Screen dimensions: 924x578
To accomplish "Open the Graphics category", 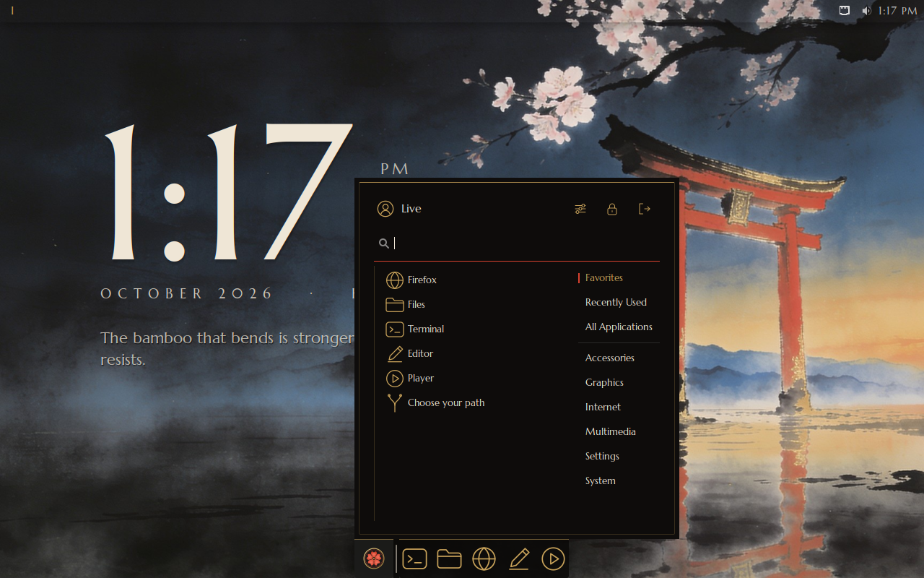I will point(619,382).
